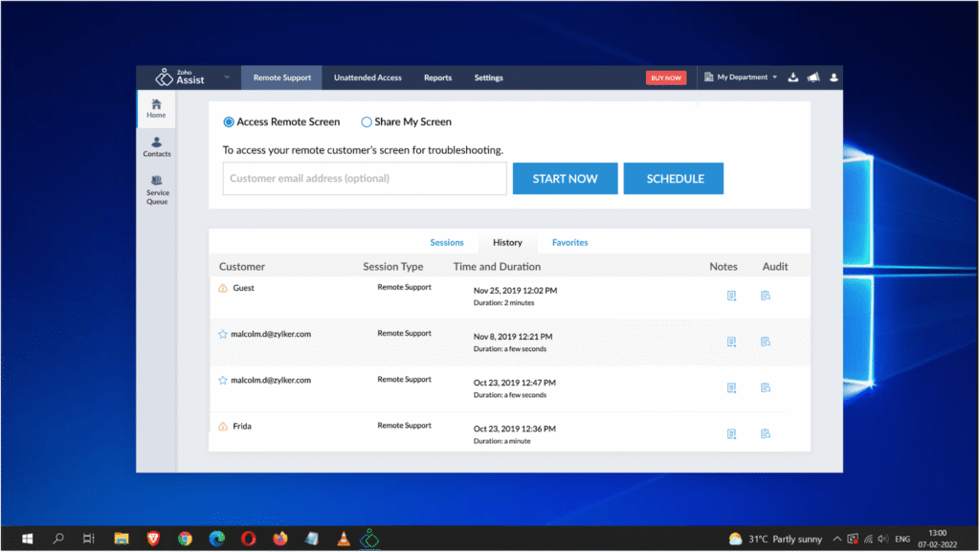
Task: Show hidden system tray icons
Action: [837, 539]
